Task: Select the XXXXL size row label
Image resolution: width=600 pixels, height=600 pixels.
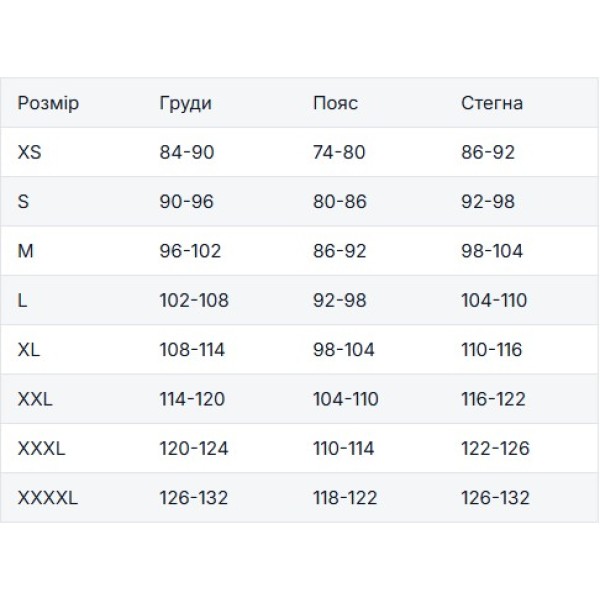Action: (47, 497)
